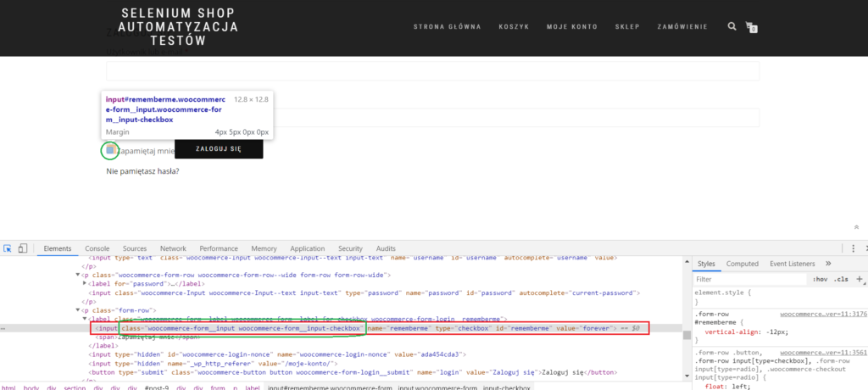Activate the DevTools inspect element picker
The image size is (868, 390).
8,248
